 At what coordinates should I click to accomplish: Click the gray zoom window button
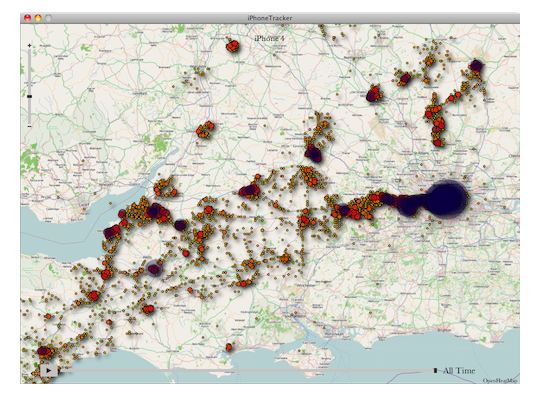point(49,18)
